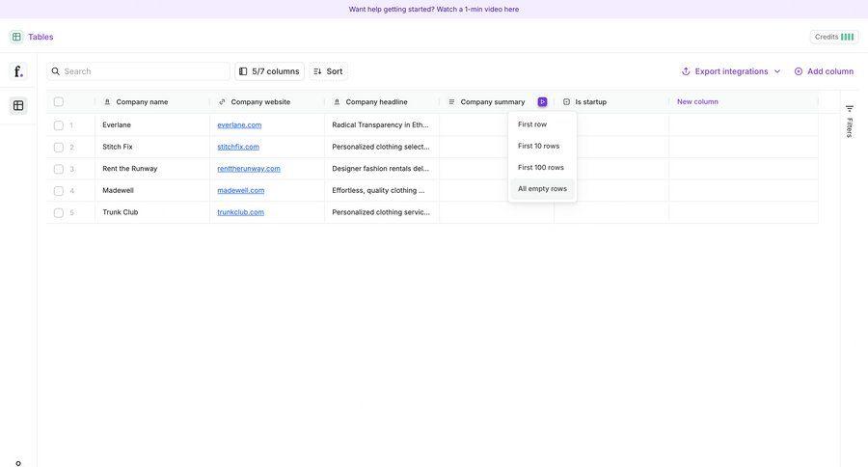Toggle the select-all rows checkbox in header
Image resolution: width=868 pixels, height=467 pixels.
point(59,101)
